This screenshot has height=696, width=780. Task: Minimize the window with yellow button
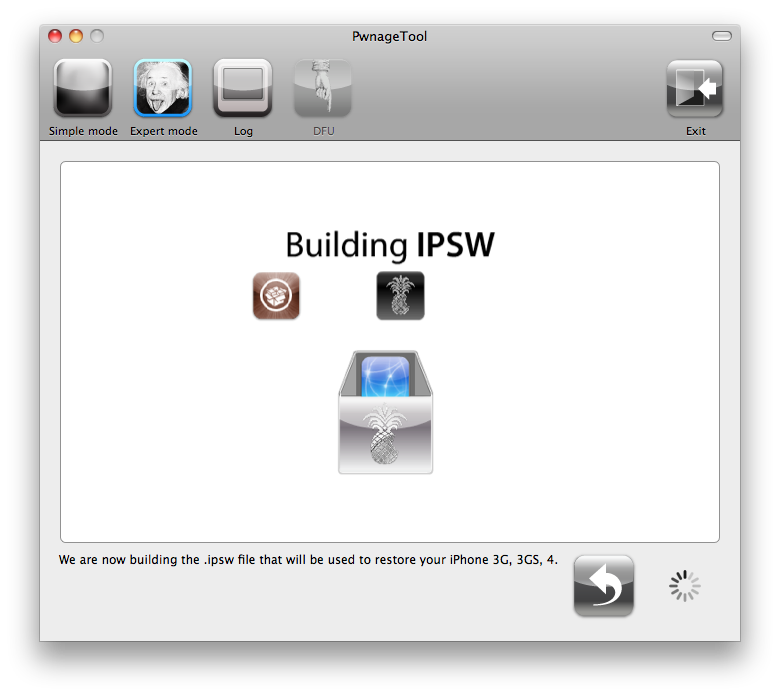point(76,36)
